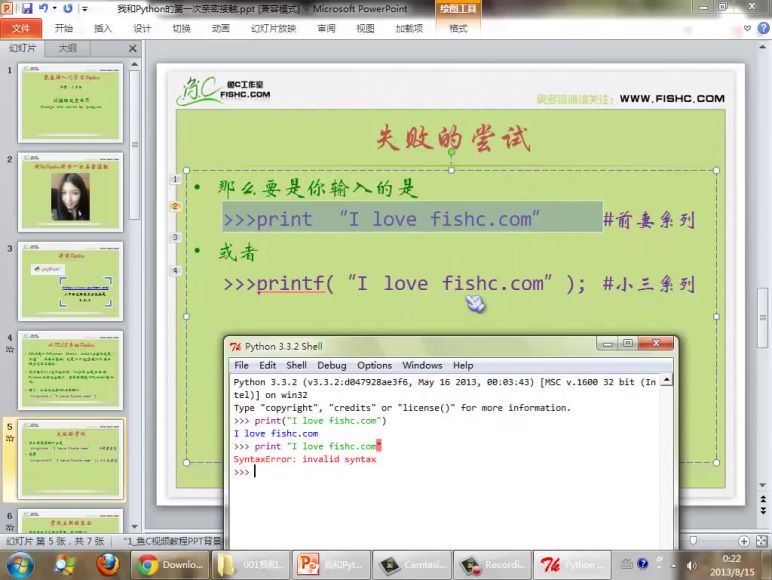The height and width of the screenshot is (580, 772).
Task: Open the Options menu in Python Shell
Action: click(x=375, y=365)
